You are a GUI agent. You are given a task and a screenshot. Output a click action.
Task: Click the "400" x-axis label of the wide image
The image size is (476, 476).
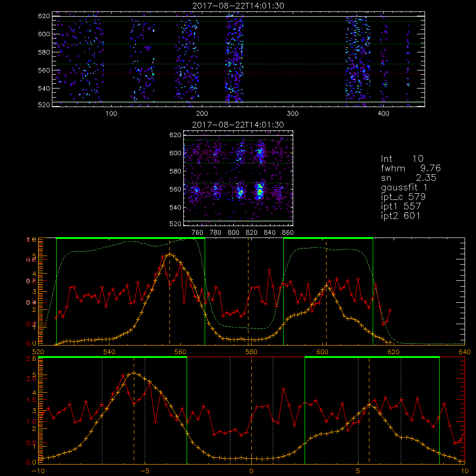(x=383, y=114)
